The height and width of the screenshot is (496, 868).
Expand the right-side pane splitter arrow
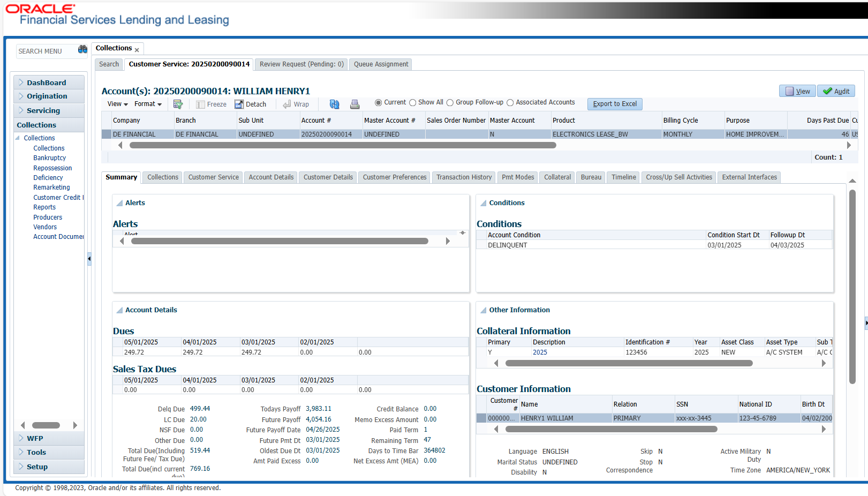tap(866, 323)
